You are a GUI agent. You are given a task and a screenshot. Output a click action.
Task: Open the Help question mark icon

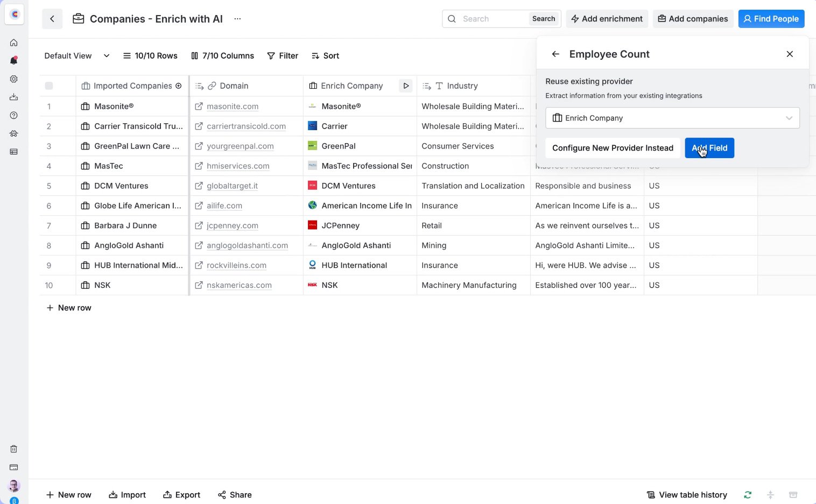[x=13, y=115]
